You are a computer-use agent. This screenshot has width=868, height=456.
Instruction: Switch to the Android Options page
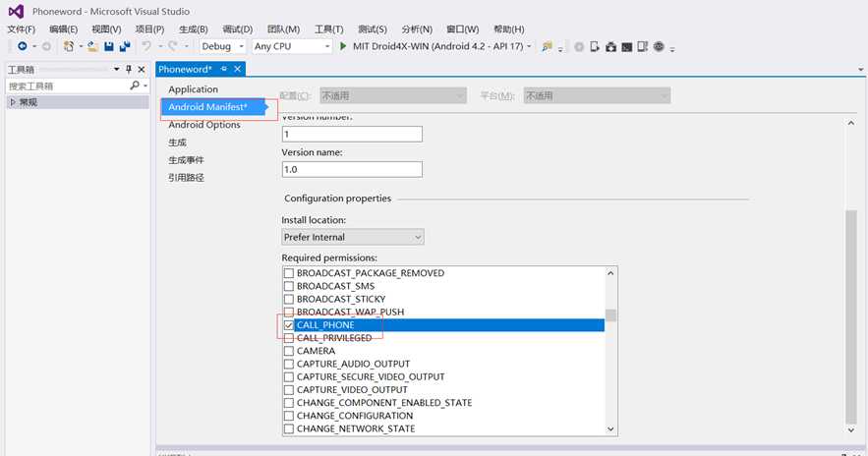204,125
